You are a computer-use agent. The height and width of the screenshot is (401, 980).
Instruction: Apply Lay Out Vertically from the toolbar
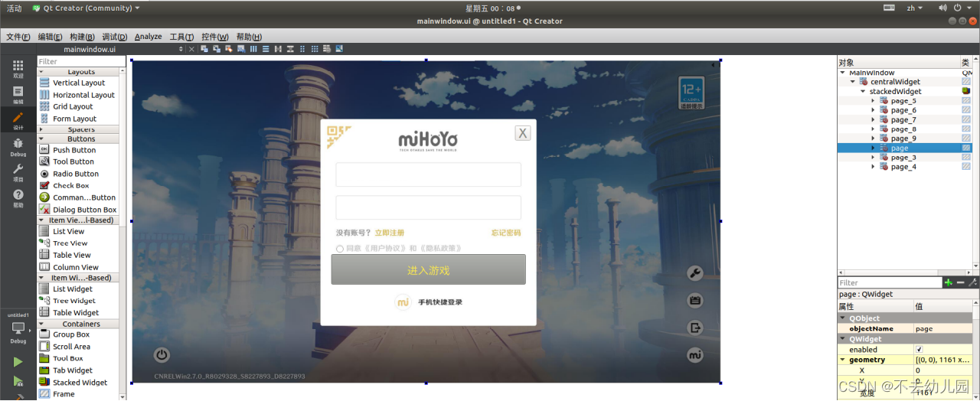point(266,49)
